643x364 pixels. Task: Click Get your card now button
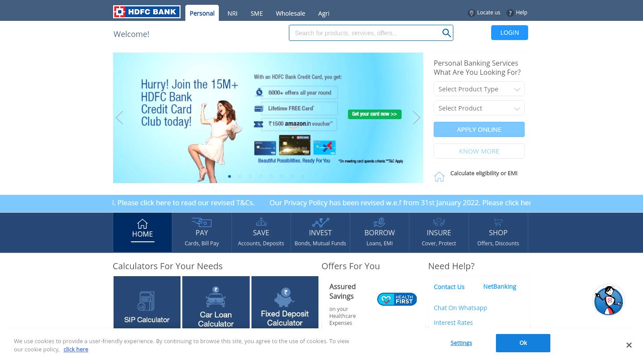[375, 114]
